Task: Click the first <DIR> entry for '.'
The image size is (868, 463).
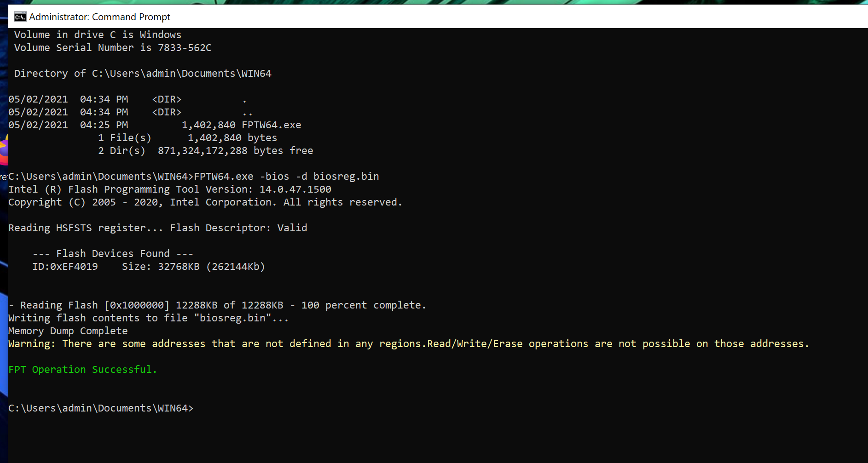Action: click(x=167, y=99)
